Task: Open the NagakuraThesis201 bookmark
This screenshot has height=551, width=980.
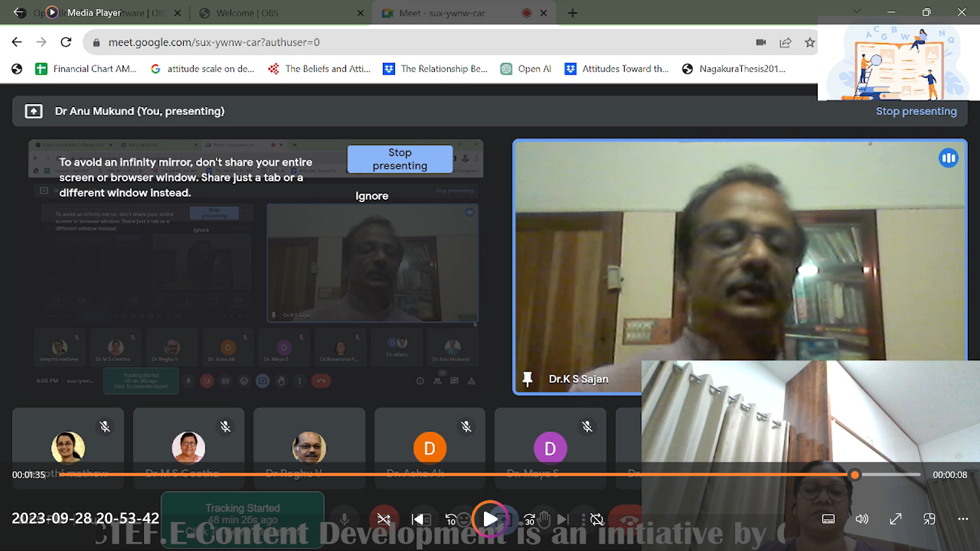Action: click(x=734, y=69)
